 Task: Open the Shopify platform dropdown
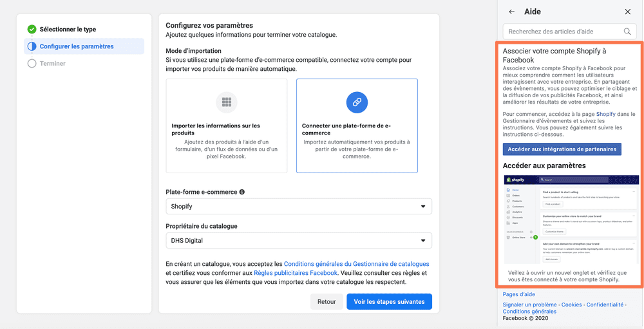coord(299,207)
